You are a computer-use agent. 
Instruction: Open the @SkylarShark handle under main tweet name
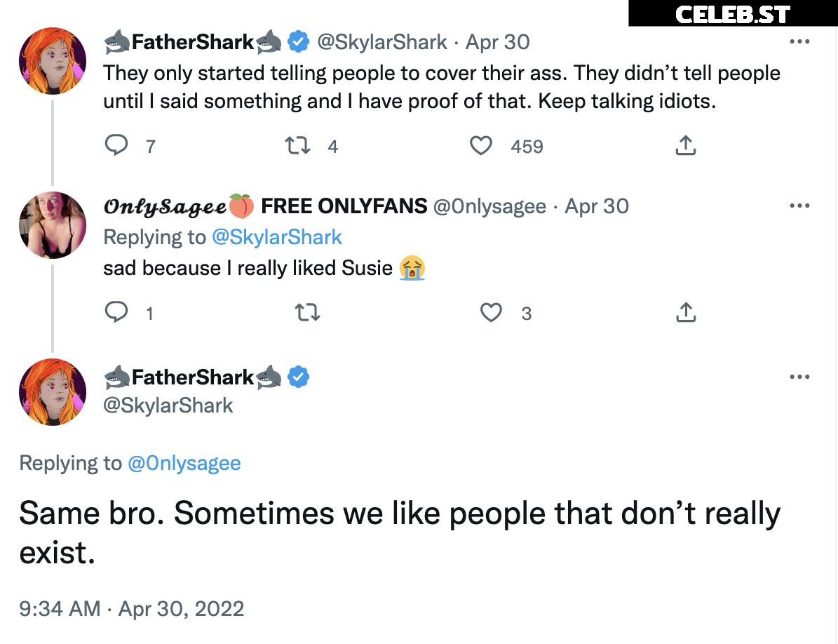click(x=168, y=405)
